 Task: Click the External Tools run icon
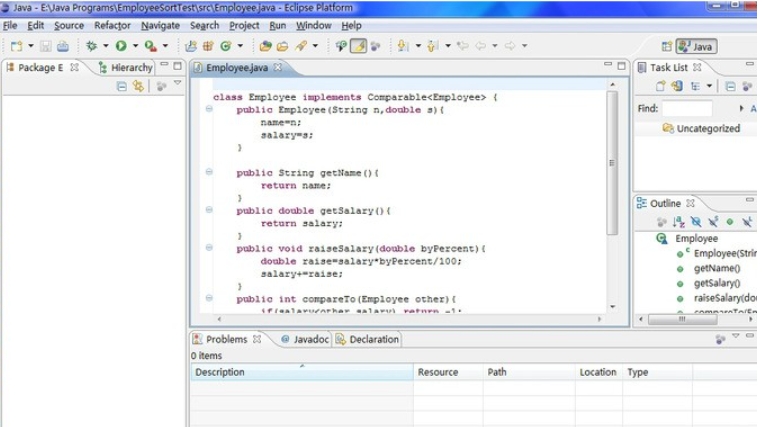151,46
